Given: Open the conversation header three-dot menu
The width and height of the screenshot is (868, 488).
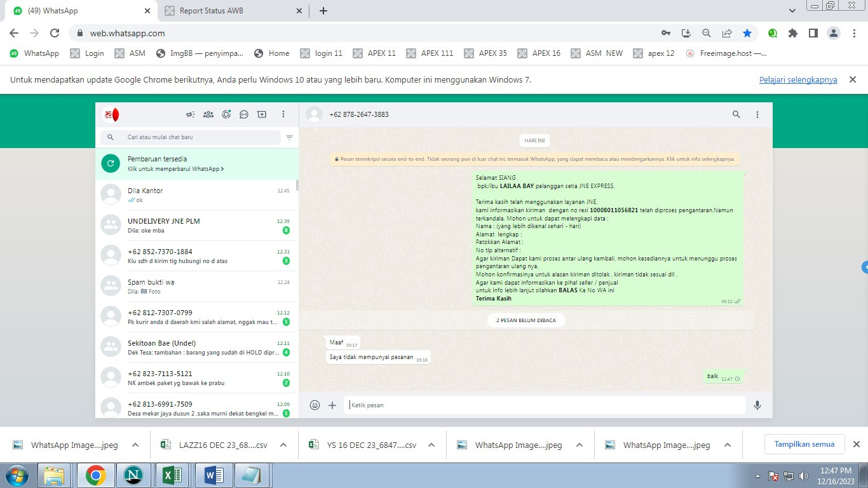Looking at the screenshot, I should point(757,114).
